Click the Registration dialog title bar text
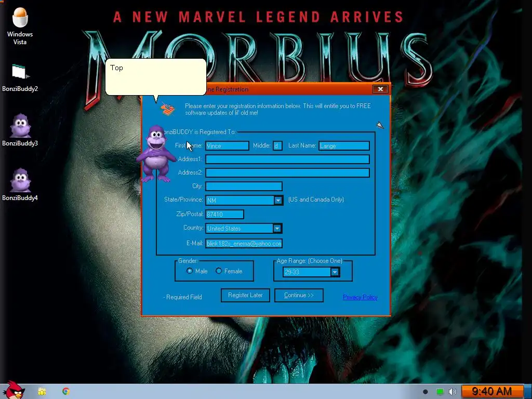532x399 pixels. click(x=228, y=89)
